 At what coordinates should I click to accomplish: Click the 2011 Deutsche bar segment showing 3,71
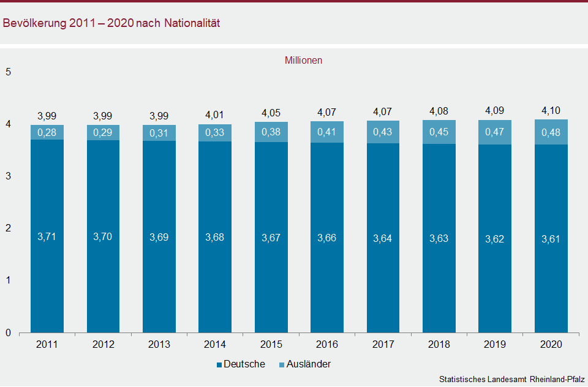pyautogui.click(x=47, y=236)
